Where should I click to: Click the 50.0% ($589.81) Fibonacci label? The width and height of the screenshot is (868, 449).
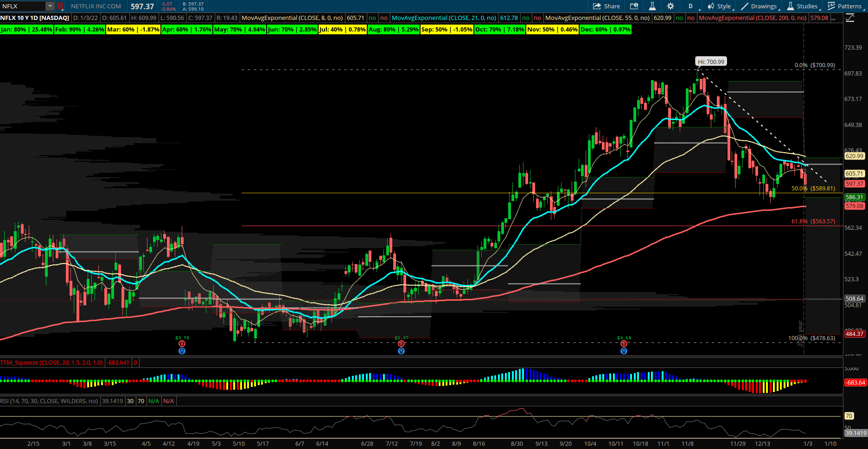point(813,189)
